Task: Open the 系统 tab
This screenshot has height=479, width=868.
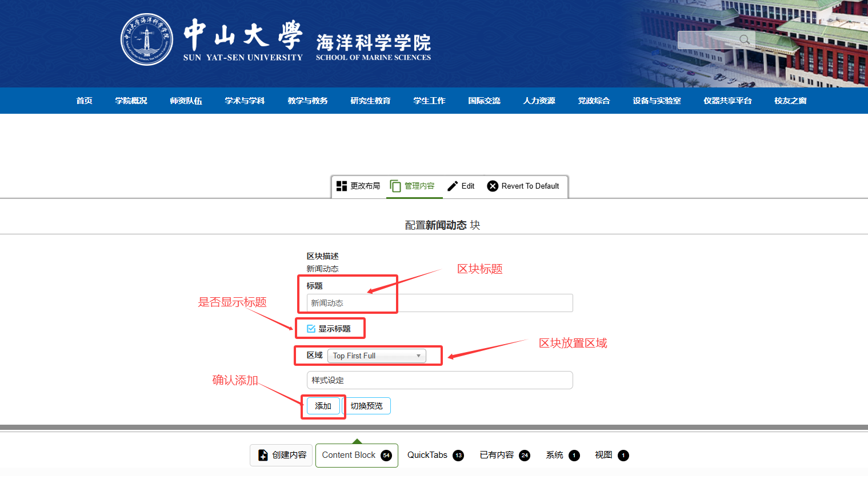Action: 554,455
